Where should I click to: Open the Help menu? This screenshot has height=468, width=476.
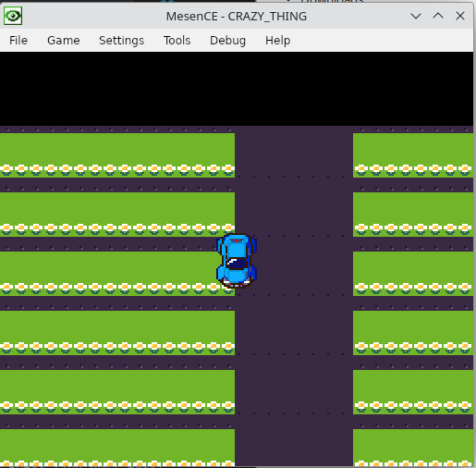pyautogui.click(x=277, y=41)
